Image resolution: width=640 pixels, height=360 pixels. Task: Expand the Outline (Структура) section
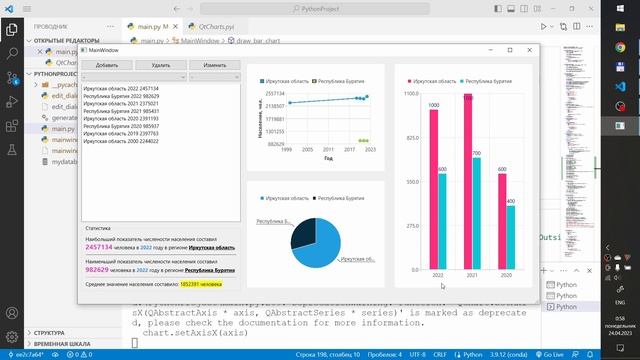pyautogui.click(x=49, y=333)
